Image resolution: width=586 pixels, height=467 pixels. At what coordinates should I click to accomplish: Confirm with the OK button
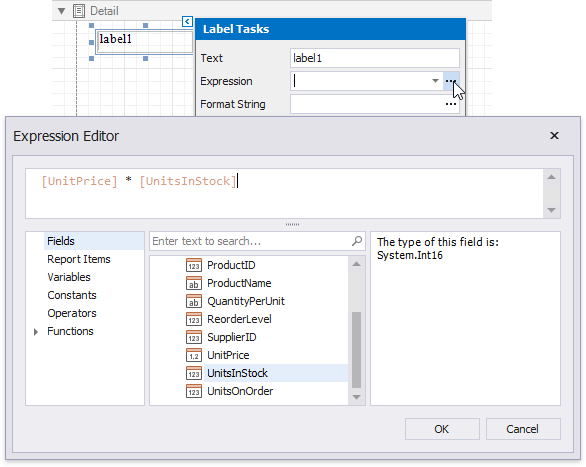(x=442, y=429)
